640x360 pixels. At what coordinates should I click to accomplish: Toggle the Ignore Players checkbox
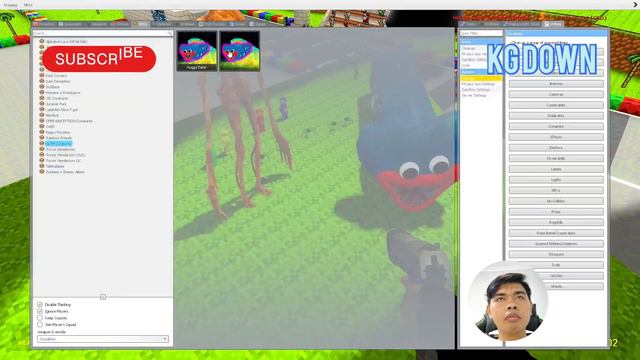pyautogui.click(x=40, y=311)
